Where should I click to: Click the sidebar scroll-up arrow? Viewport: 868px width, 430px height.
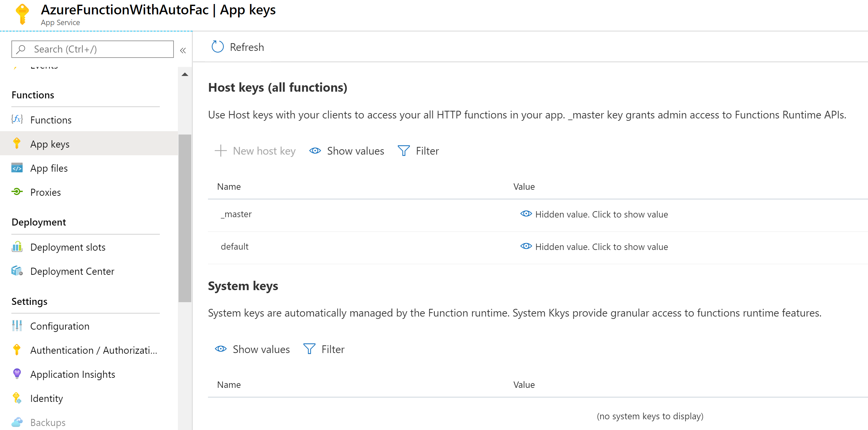pyautogui.click(x=185, y=75)
